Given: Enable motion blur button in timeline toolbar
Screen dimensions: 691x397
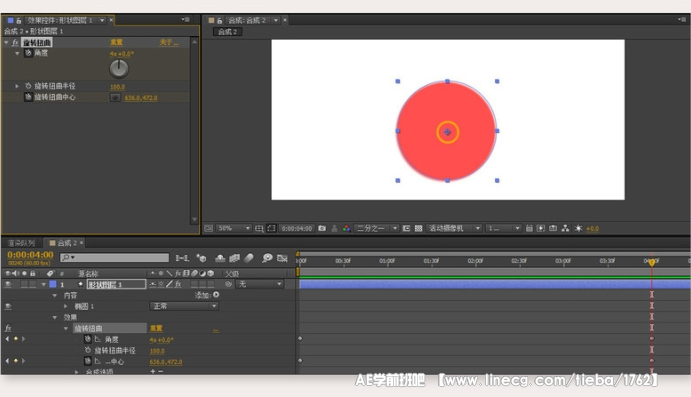Looking at the screenshot, I should point(249,258).
